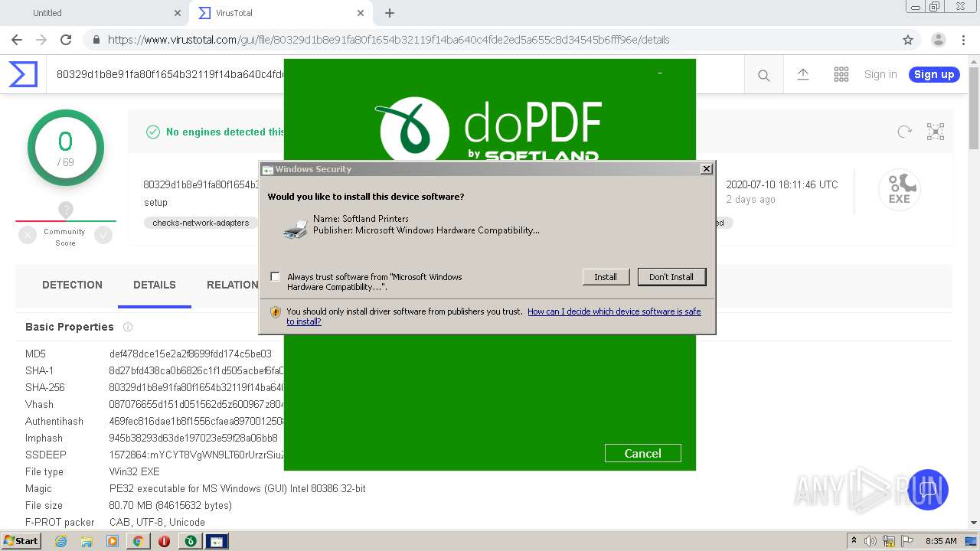This screenshot has width=980, height=551.
Task: Reload the VirusTotal page
Action: pos(66,40)
